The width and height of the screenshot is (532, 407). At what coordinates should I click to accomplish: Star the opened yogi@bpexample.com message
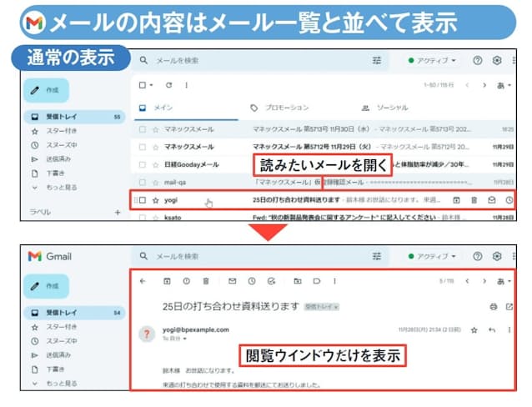pos(474,329)
